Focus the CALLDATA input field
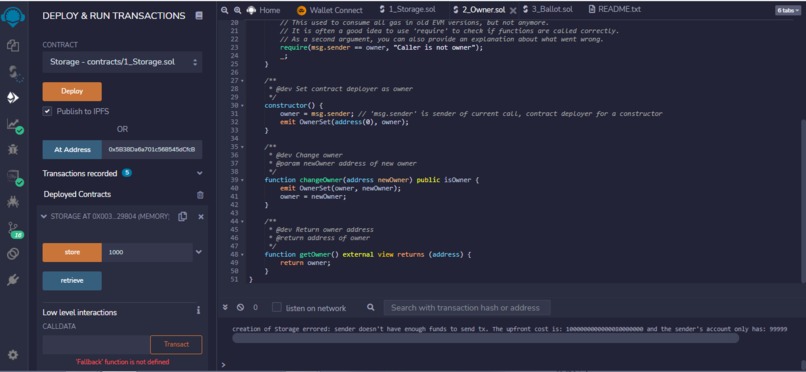This screenshot has height=372, width=806. [96, 344]
